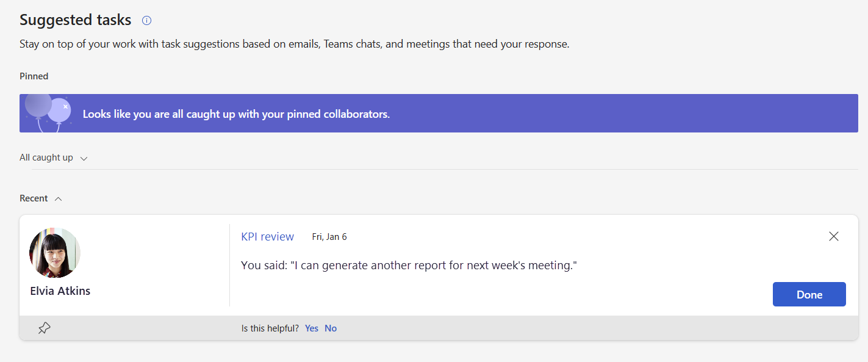Click Elvia Atkins profile picture
868x362 pixels.
pyautogui.click(x=54, y=252)
